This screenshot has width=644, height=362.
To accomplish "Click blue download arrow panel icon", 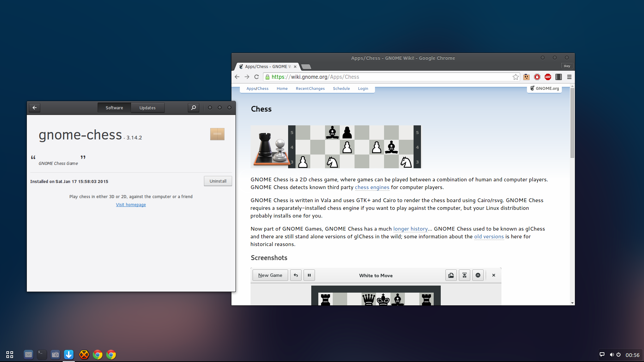I will point(69,354).
